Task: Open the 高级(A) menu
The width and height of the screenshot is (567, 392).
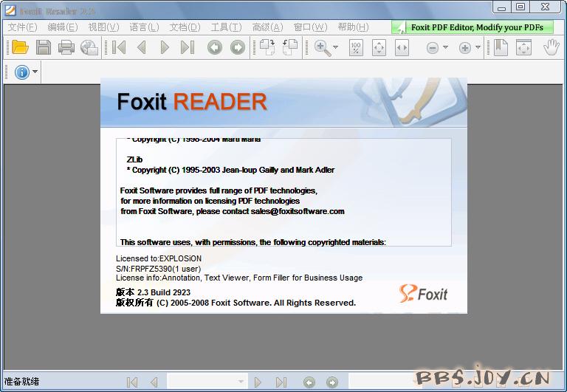Action: (267, 27)
